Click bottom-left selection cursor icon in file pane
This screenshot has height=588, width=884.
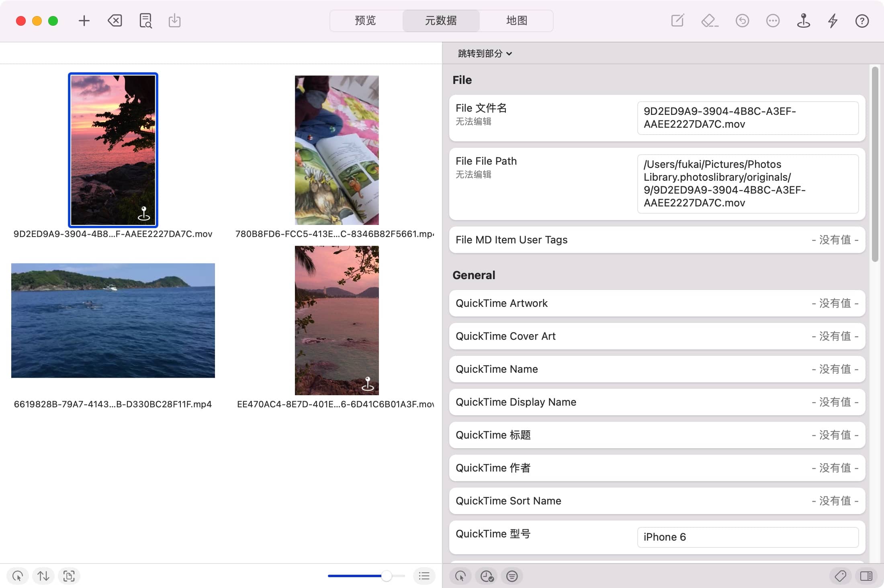(18, 576)
